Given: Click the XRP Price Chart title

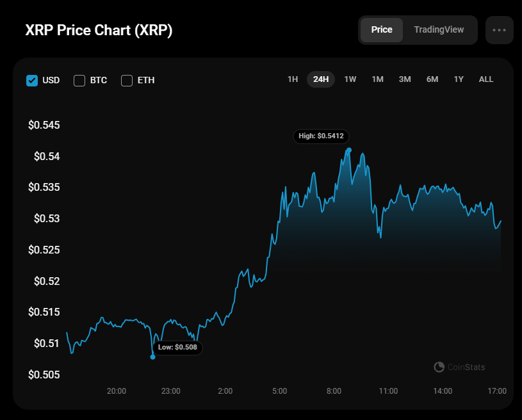Looking at the screenshot, I should click(x=99, y=30).
